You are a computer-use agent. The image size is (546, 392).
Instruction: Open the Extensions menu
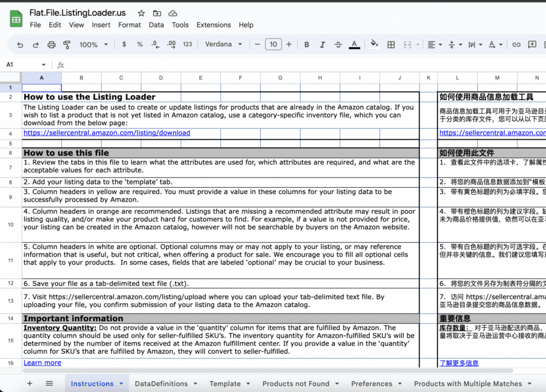pos(213,25)
